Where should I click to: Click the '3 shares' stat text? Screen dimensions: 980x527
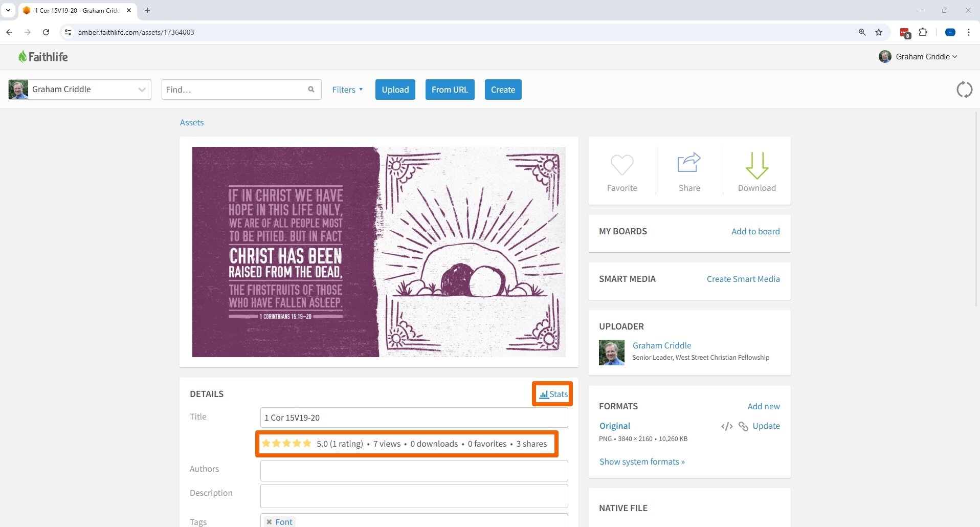point(531,444)
